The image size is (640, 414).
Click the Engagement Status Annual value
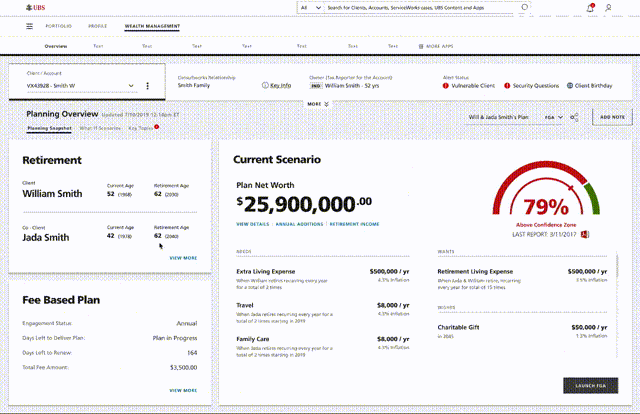pyautogui.click(x=187, y=323)
